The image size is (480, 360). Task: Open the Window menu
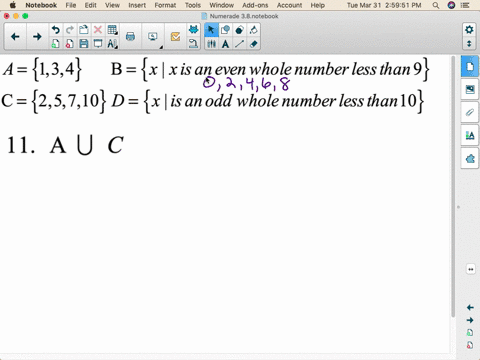coord(221,5)
